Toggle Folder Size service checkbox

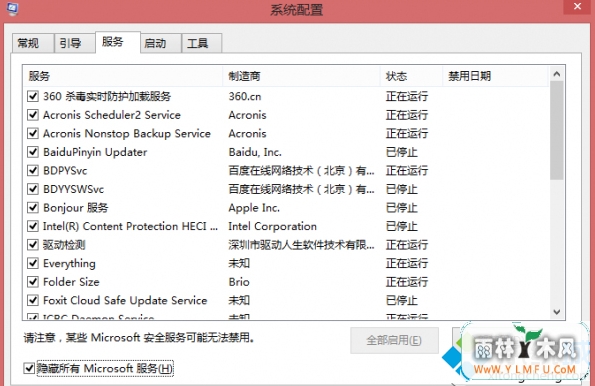coord(33,282)
